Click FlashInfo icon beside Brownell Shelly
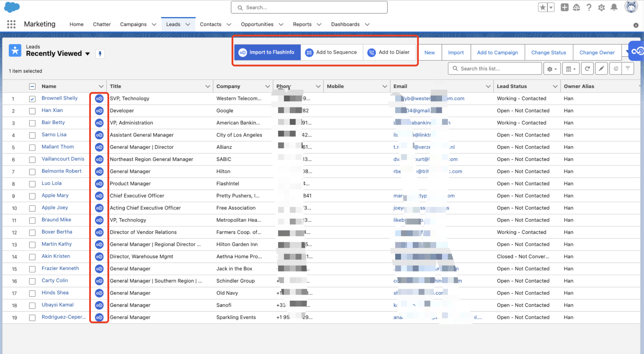This screenshot has height=354, width=644. (x=99, y=99)
